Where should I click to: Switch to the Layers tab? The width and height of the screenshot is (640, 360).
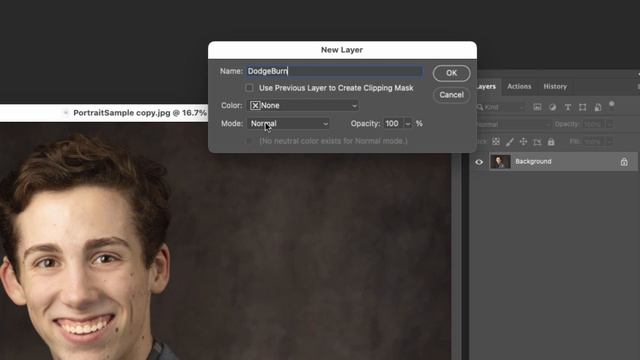tap(486, 87)
